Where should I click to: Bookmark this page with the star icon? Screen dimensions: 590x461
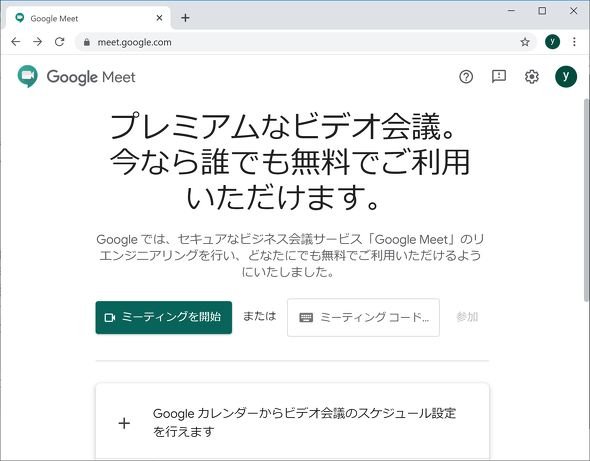coord(525,42)
